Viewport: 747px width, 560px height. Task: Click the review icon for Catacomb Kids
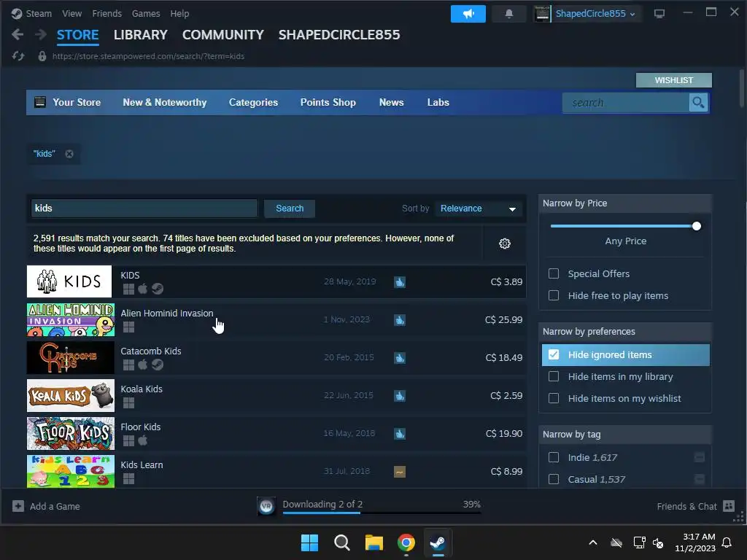click(x=400, y=357)
